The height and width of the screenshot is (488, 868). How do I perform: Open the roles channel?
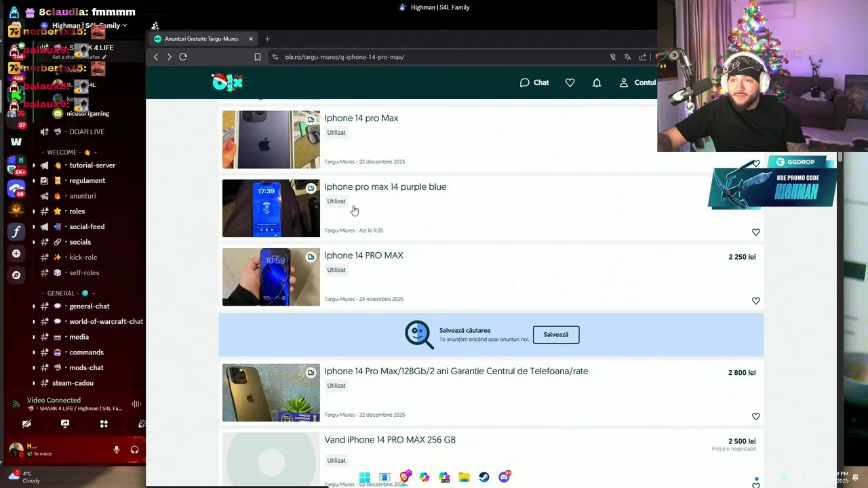pyautogui.click(x=77, y=211)
